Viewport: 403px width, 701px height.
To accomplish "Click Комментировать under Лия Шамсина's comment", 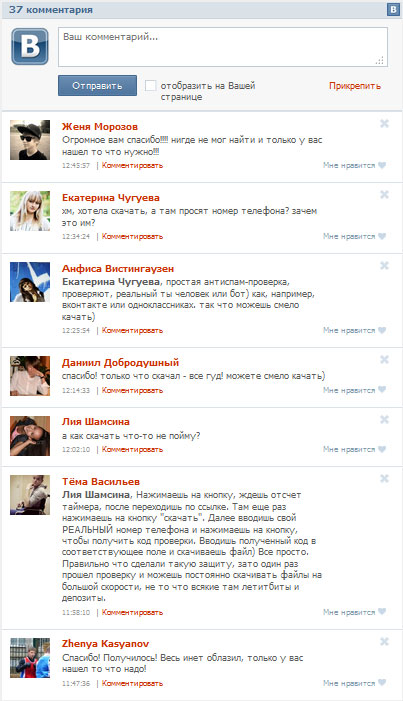I will click(132, 449).
